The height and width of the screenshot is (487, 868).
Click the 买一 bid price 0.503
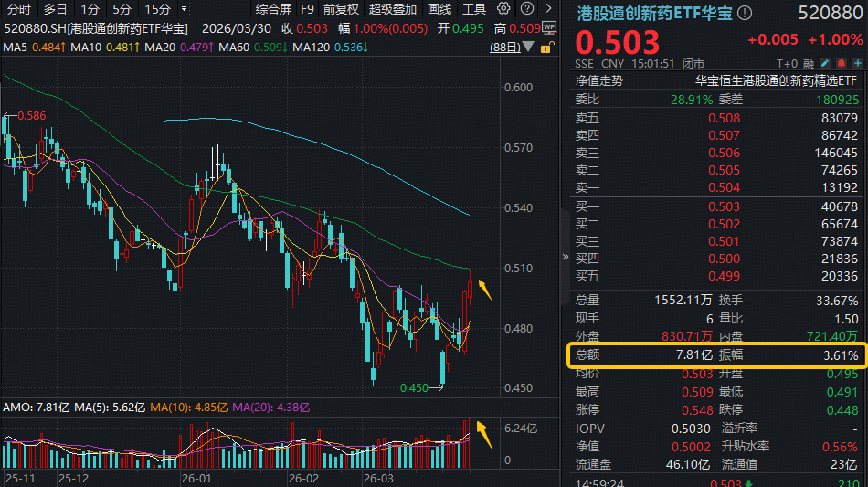click(724, 206)
